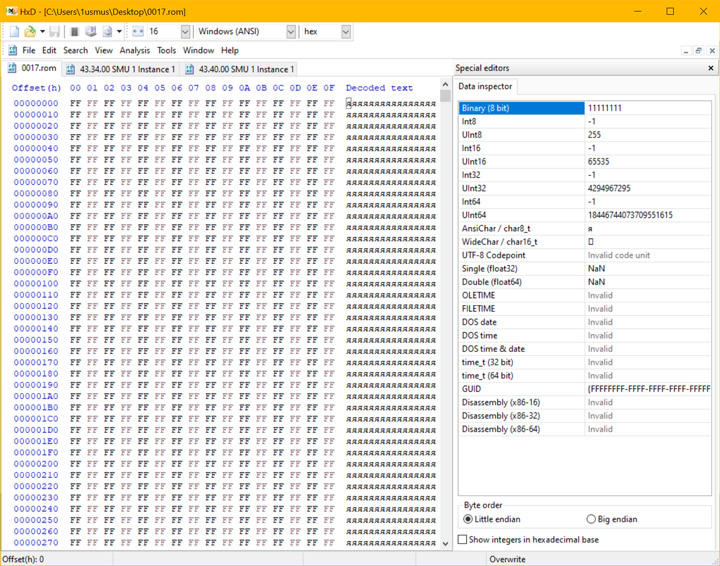Select the Data inspector tab
Screen dimensions: 720x566
(485, 86)
